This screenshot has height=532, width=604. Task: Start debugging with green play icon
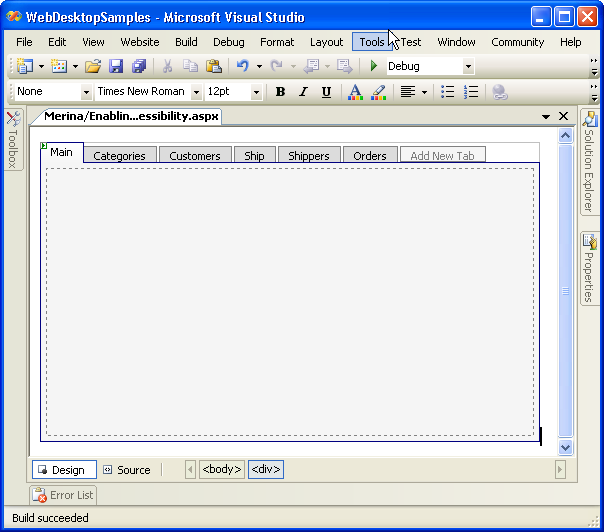point(374,66)
